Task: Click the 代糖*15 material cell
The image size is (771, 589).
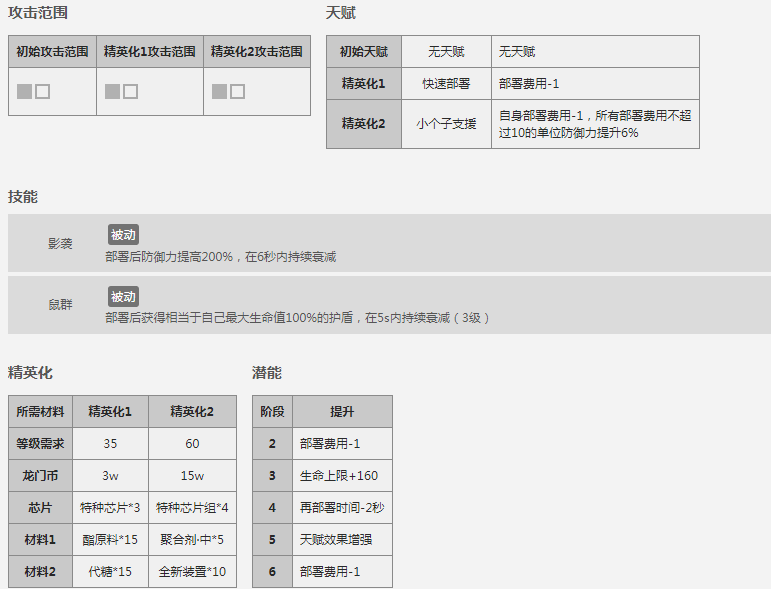Action: point(110,572)
